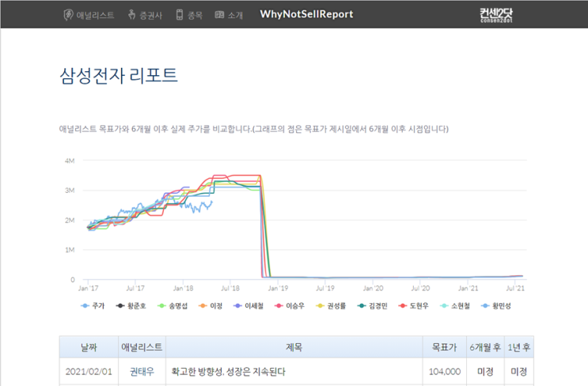The height and width of the screenshot is (386, 588).
Task: Toggle 소현철 series visibility
Action: [455, 306]
